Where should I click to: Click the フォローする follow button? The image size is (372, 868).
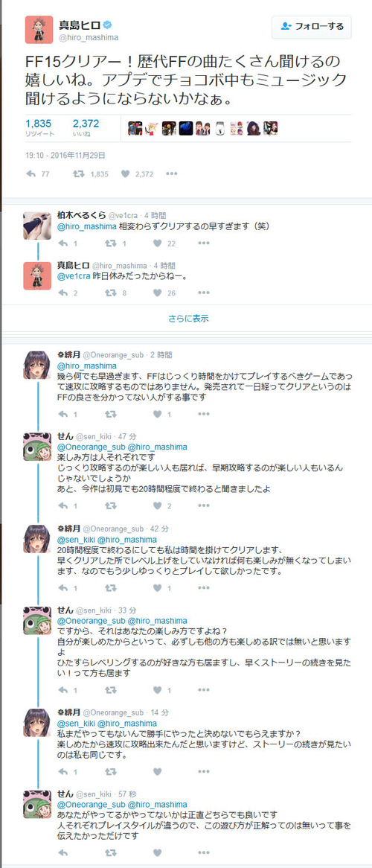pyautogui.click(x=311, y=26)
